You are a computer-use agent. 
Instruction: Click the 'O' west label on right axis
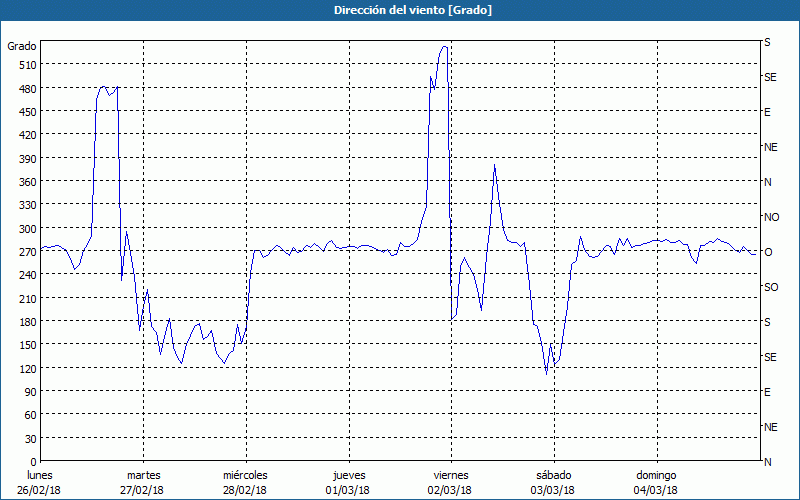[x=768, y=252]
